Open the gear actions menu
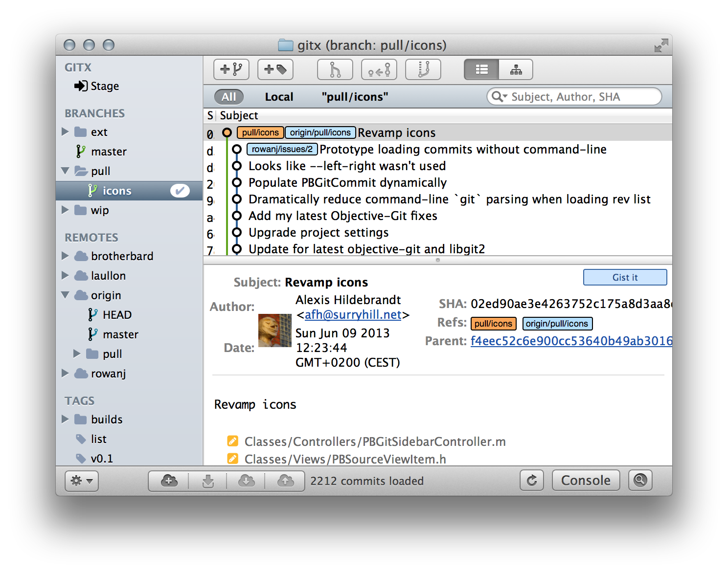This screenshot has width=728, height=573. coord(82,481)
